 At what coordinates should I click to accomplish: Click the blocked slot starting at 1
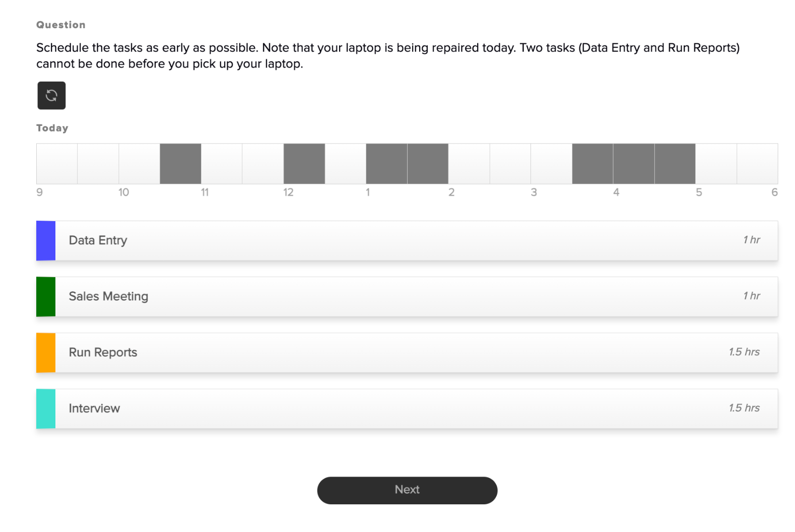(386, 164)
